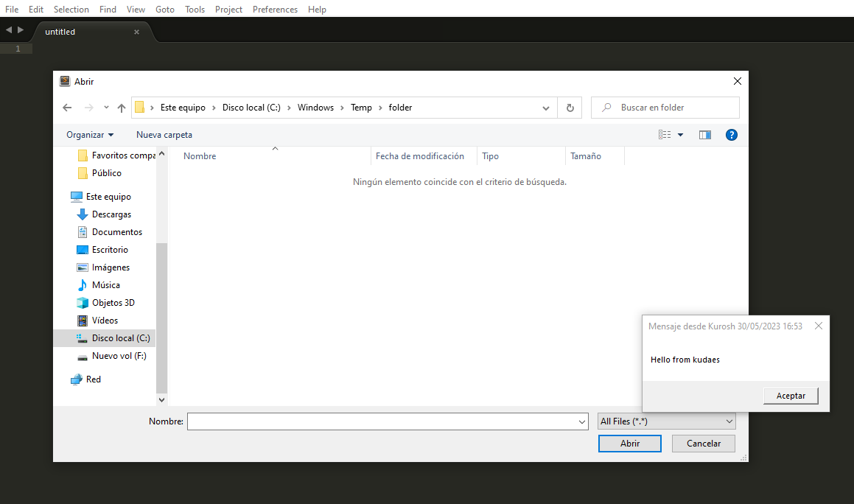The image size is (854, 504).
Task: Open the Goto menu
Action: click(164, 10)
